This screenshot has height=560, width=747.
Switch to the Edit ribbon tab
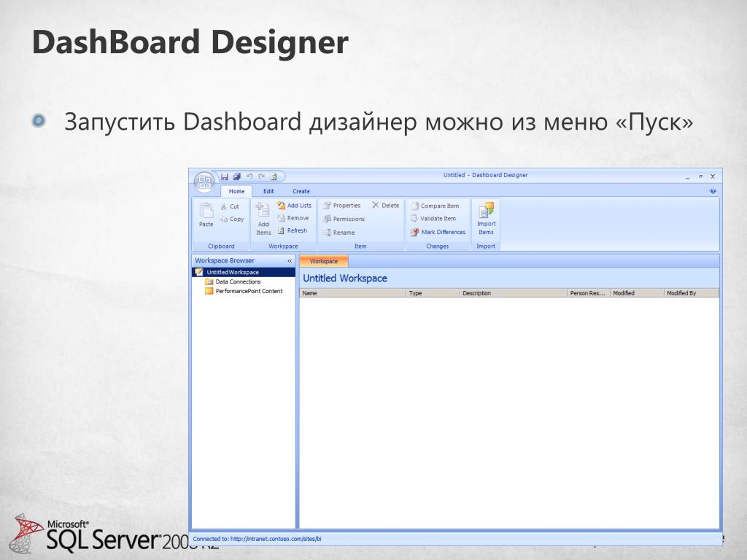tap(268, 192)
